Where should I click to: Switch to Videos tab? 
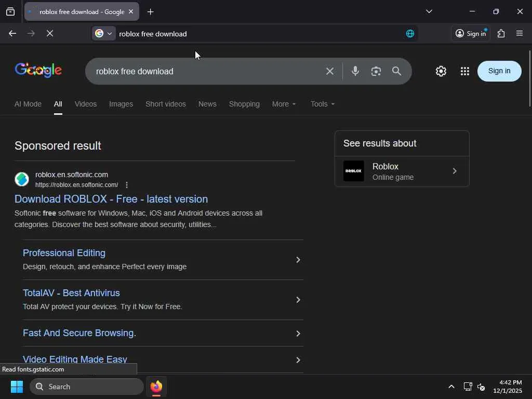click(x=86, y=104)
